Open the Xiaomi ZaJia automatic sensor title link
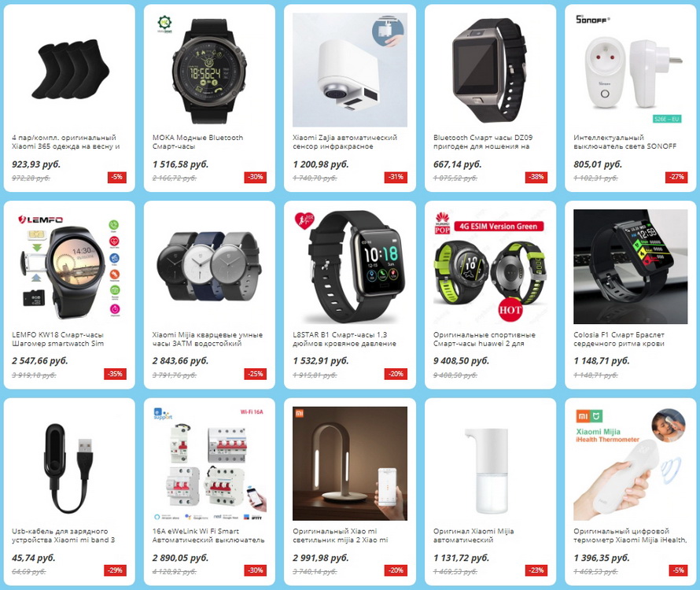Screen dimensions: 700x590 coord(344,142)
